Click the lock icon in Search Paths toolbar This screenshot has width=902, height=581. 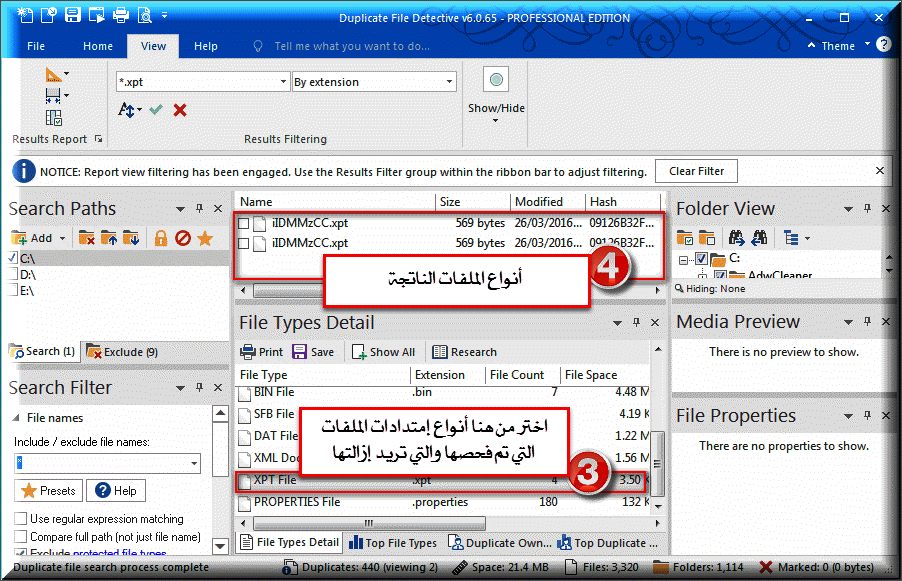click(160, 238)
